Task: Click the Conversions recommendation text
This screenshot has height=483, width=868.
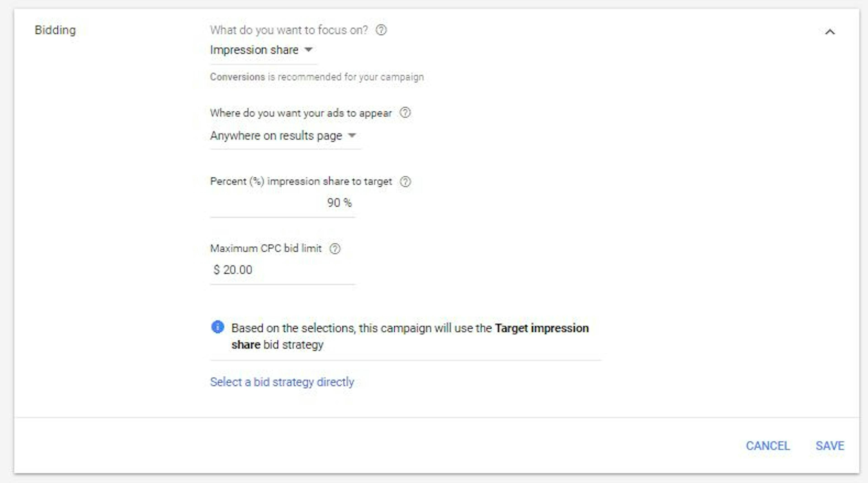Action: [x=317, y=77]
